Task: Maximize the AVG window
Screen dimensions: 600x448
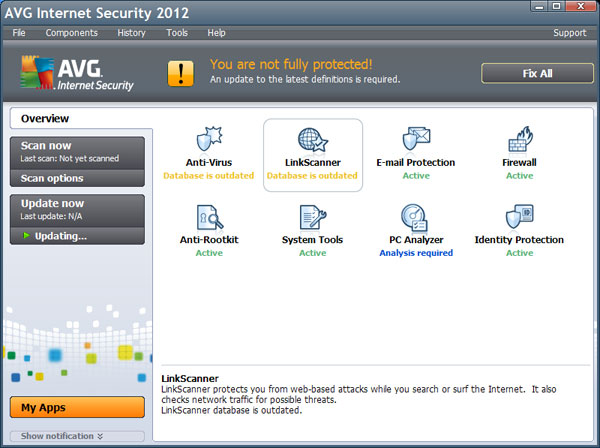Action: [x=557, y=6]
